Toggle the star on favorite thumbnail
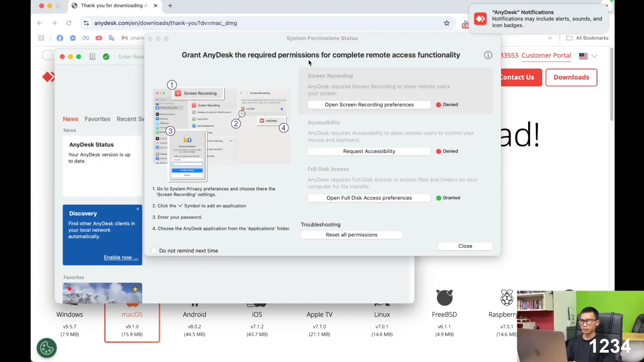Image resolution: width=644 pixels, height=362 pixels. click(135, 289)
